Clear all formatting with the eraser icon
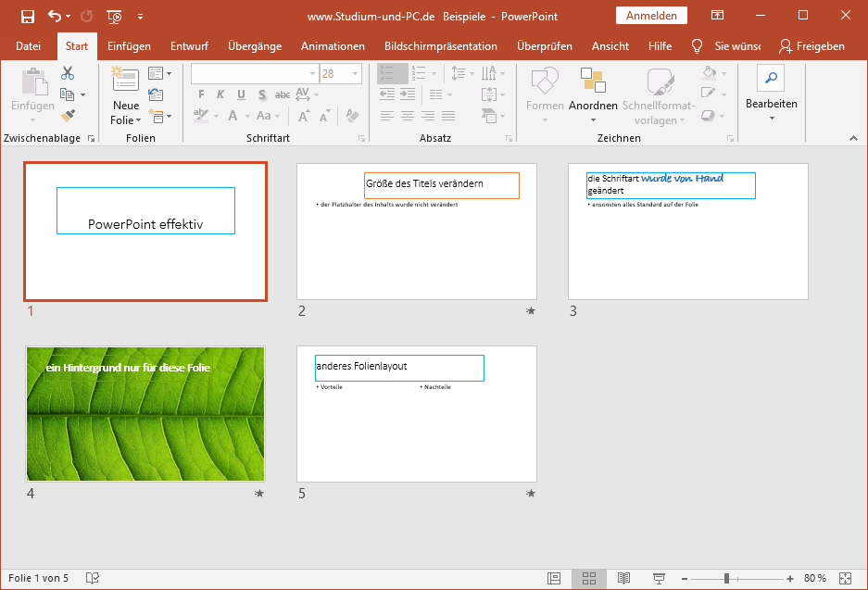Screen dimensions: 868x590 (x=352, y=116)
